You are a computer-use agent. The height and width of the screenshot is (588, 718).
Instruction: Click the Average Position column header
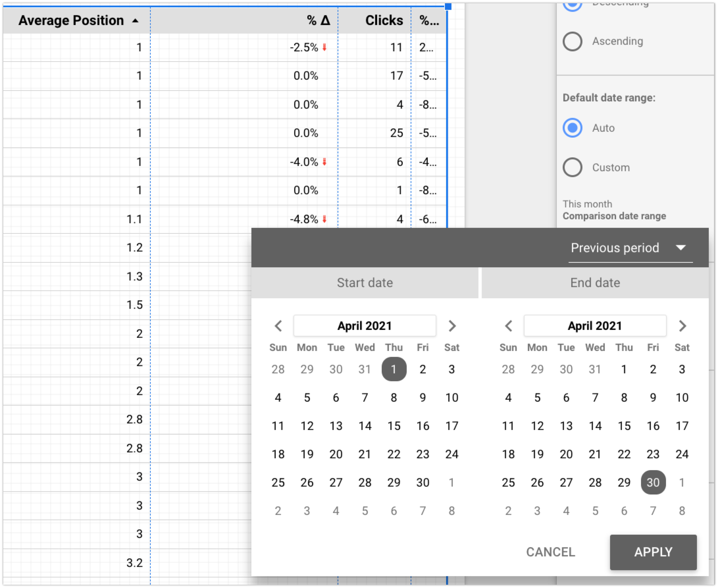click(x=71, y=21)
